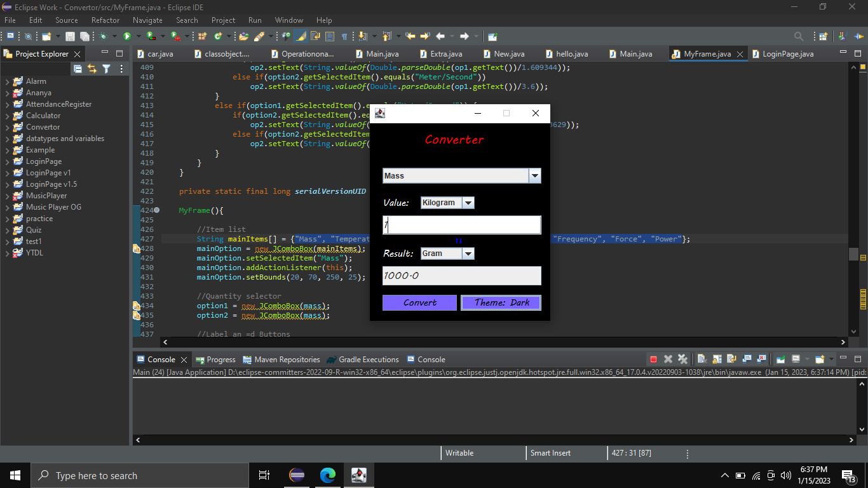Click the console horizontal scrollbar right arrow
868x488 pixels.
pyautogui.click(x=852, y=440)
